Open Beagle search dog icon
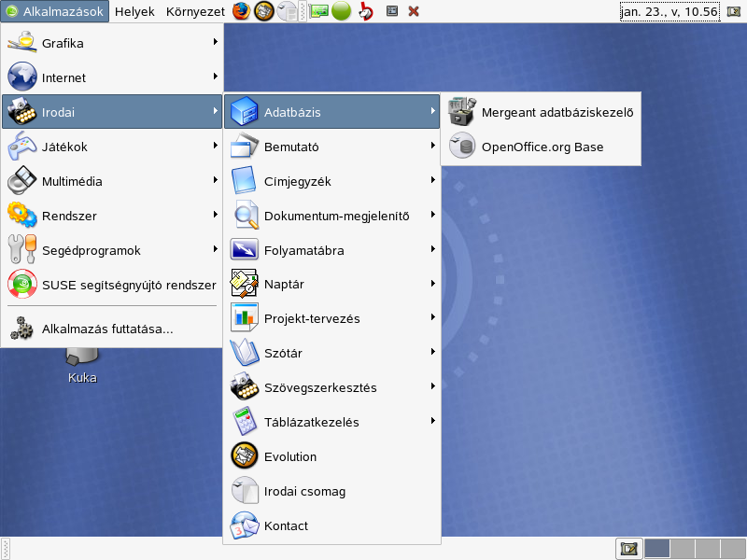747x560 pixels. coord(365,11)
